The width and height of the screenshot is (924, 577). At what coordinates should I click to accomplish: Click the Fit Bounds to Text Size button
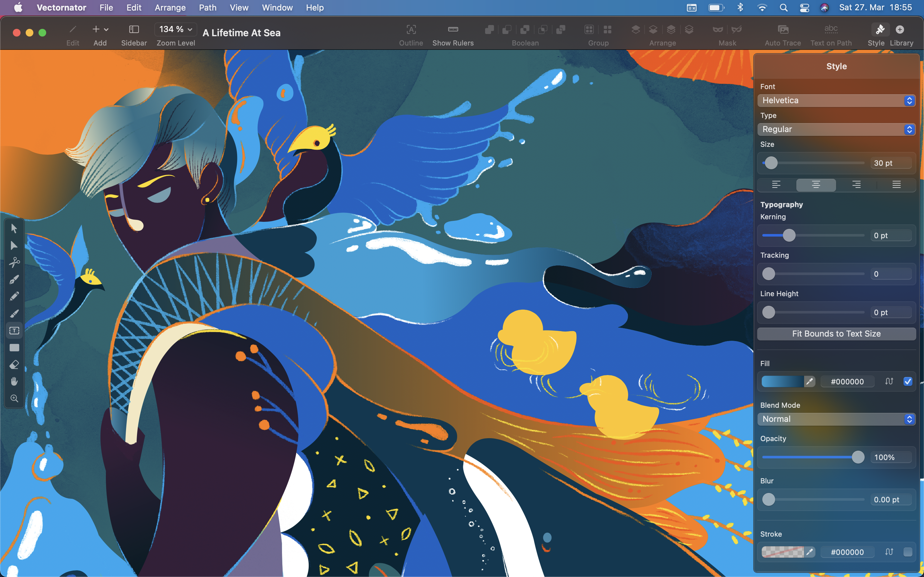[x=836, y=333]
